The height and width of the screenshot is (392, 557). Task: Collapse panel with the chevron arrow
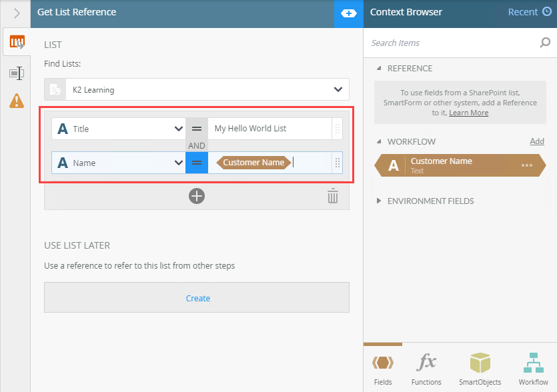(x=16, y=13)
